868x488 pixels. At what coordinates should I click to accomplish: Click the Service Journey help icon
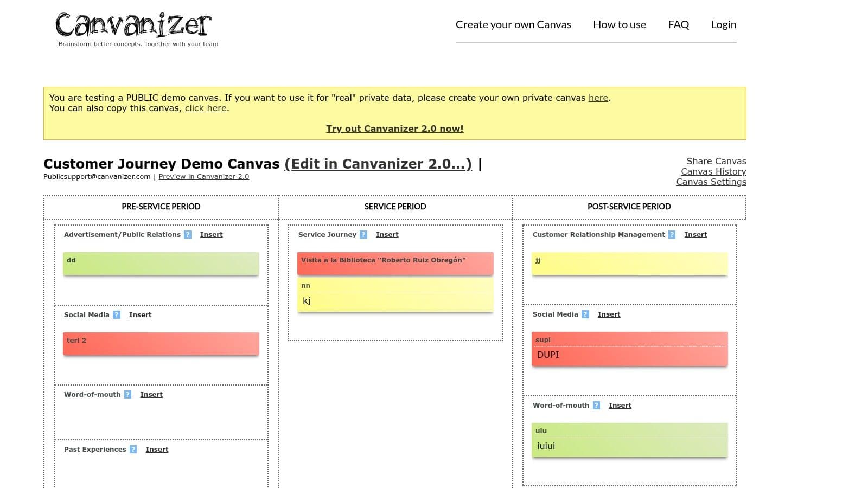coord(363,235)
